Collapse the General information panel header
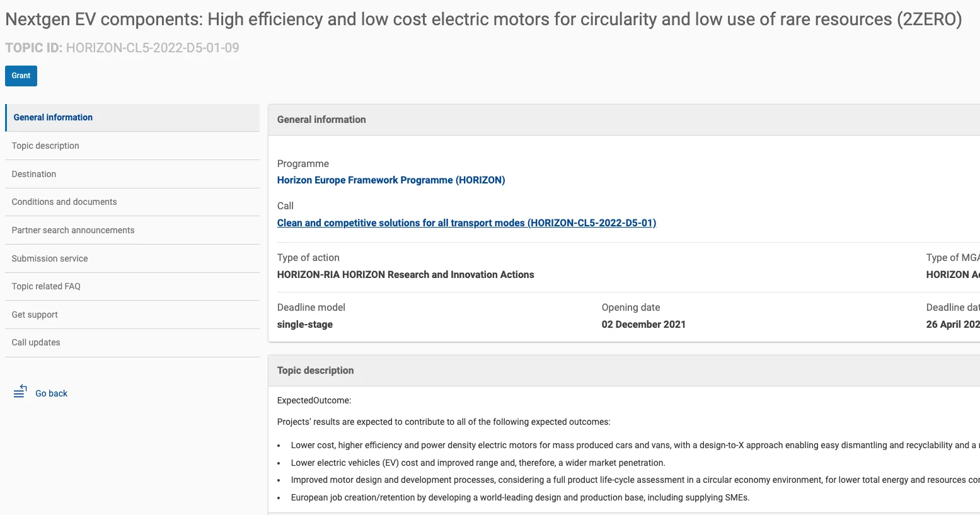The width and height of the screenshot is (980, 515). pos(321,120)
